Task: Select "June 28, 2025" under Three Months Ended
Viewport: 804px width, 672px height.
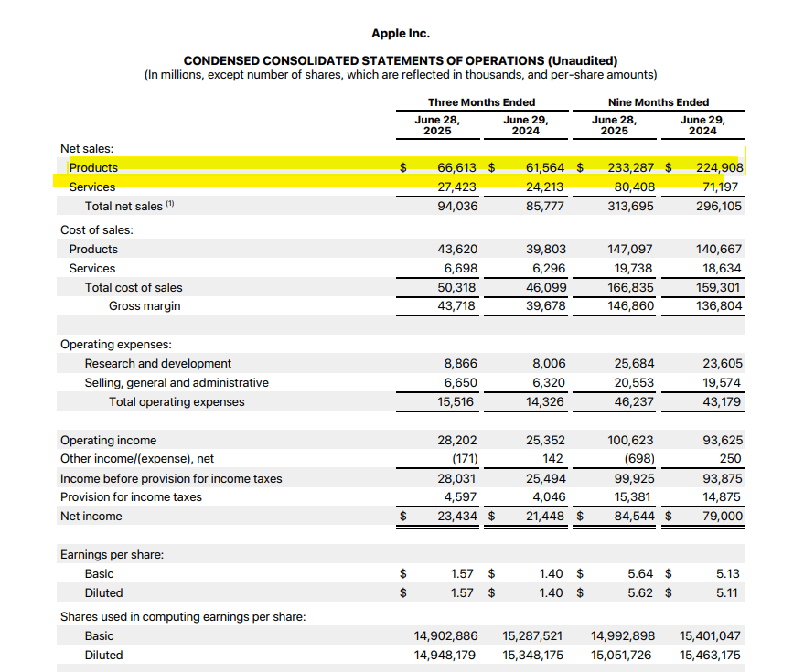Action: coord(437,125)
